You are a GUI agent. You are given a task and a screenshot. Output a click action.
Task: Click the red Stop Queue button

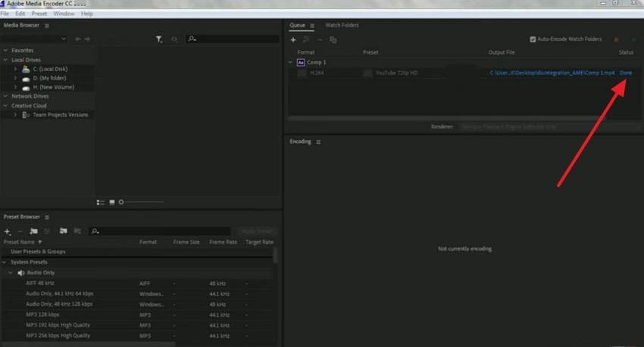click(616, 39)
